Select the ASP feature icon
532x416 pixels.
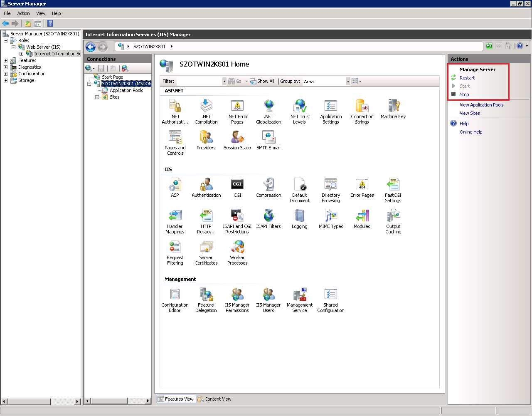click(x=175, y=187)
